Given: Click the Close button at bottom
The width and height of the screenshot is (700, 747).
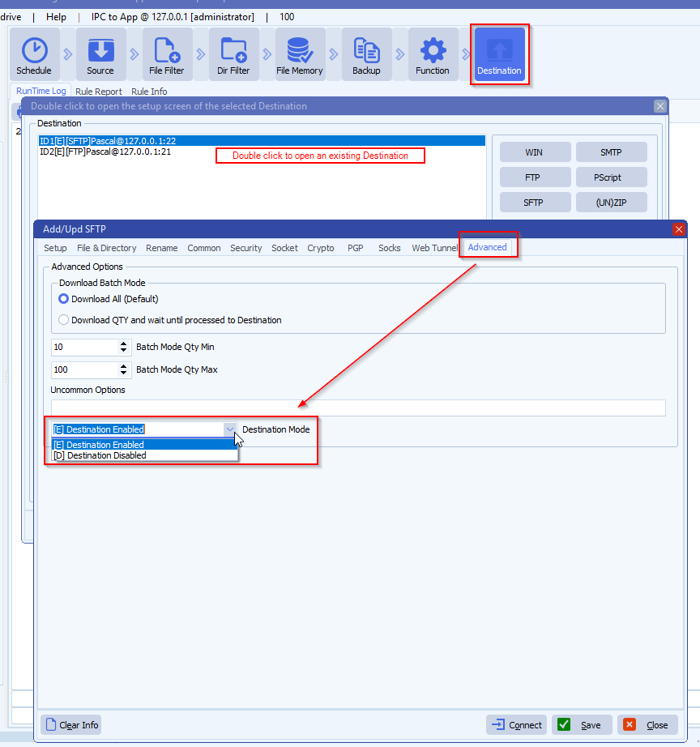Looking at the screenshot, I should (x=647, y=724).
